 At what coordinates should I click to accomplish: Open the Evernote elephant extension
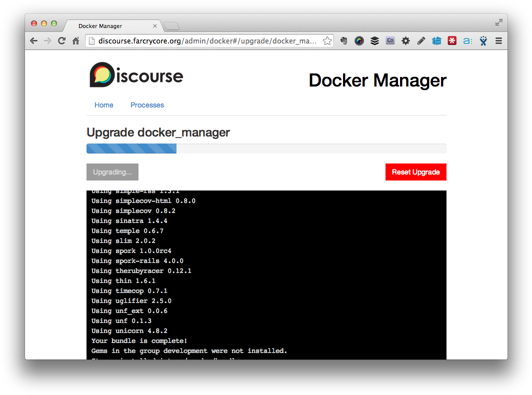tap(343, 41)
